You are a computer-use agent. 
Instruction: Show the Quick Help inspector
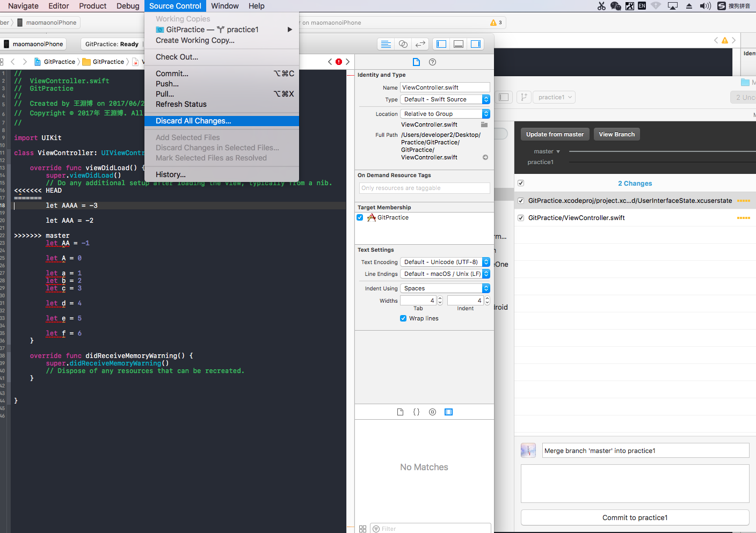click(432, 62)
